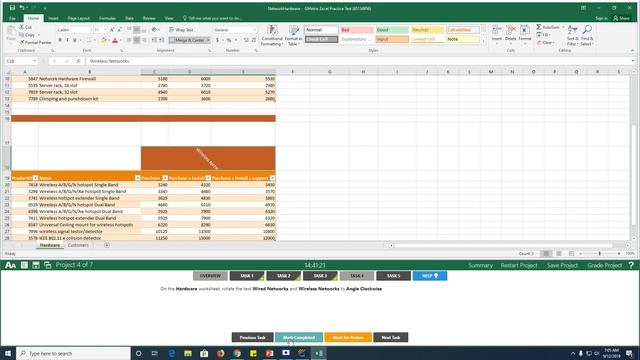The width and height of the screenshot is (640, 360).
Task: Copy the selected cells
Action: [27, 35]
